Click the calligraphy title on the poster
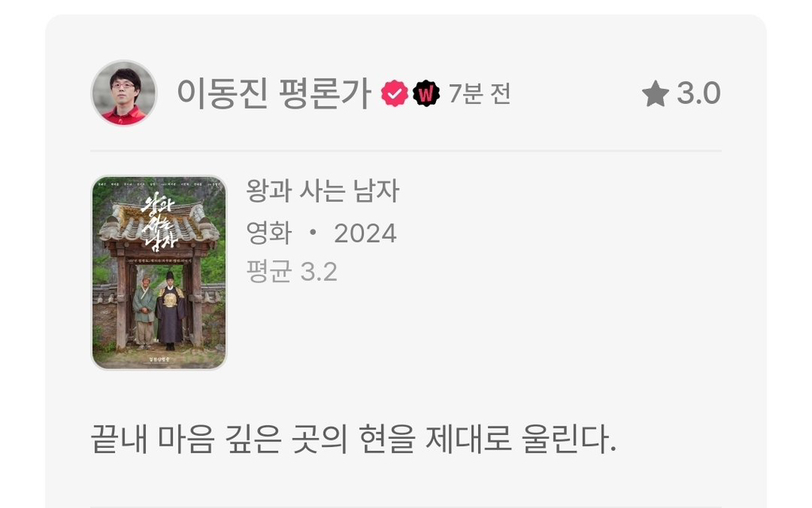Screen dimensions: 812x508 [x=160, y=222]
